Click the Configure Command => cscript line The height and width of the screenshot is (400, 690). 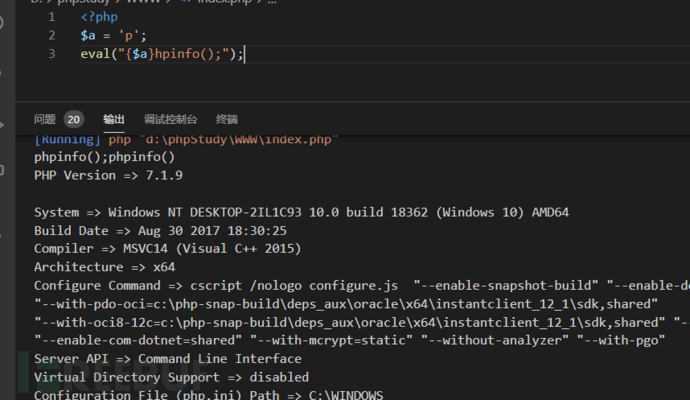click(x=362, y=286)
